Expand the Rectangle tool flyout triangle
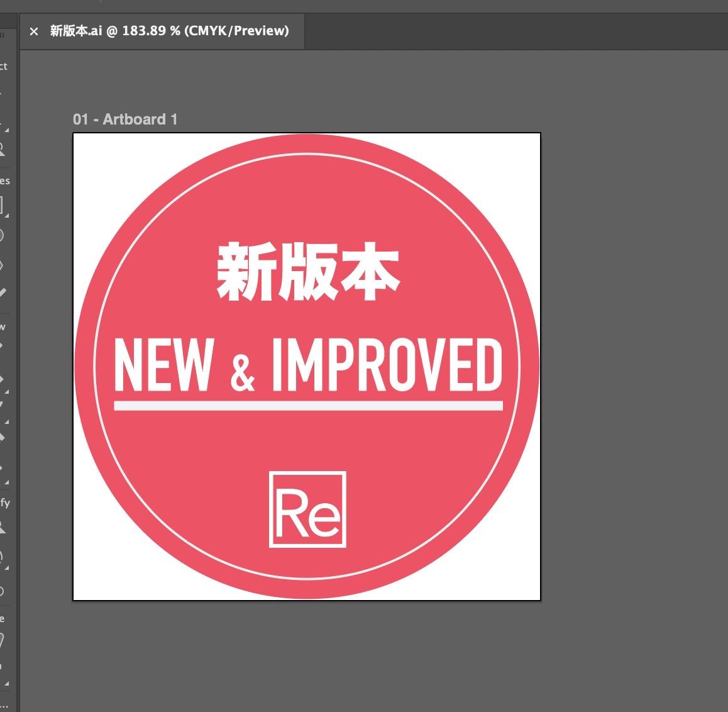Image resolution: width=728 pixels, height=712 pixels. tap(7, 216)
